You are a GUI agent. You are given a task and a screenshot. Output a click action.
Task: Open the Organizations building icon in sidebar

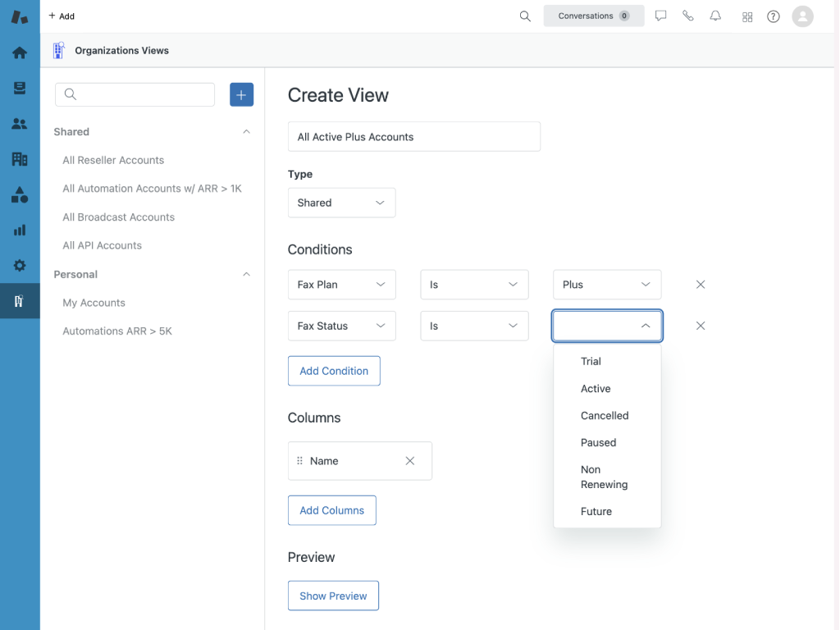click(20, 159)
